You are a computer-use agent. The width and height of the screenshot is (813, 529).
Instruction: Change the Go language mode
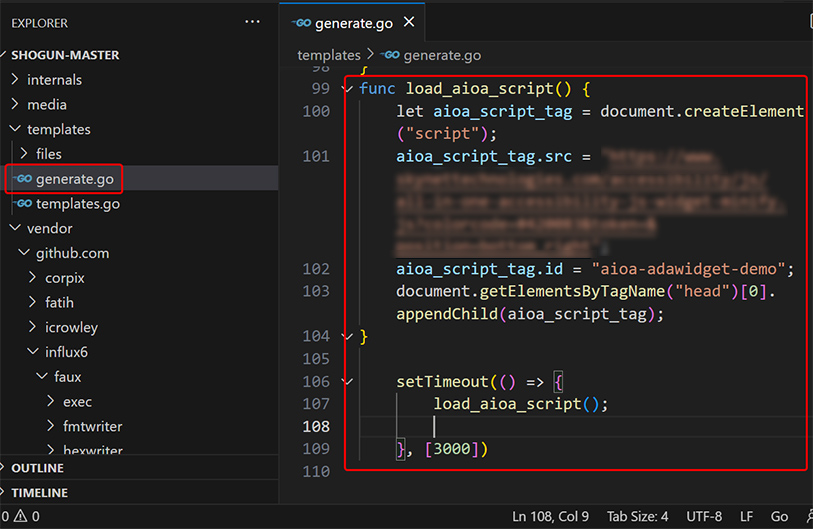tap(779, 517)
